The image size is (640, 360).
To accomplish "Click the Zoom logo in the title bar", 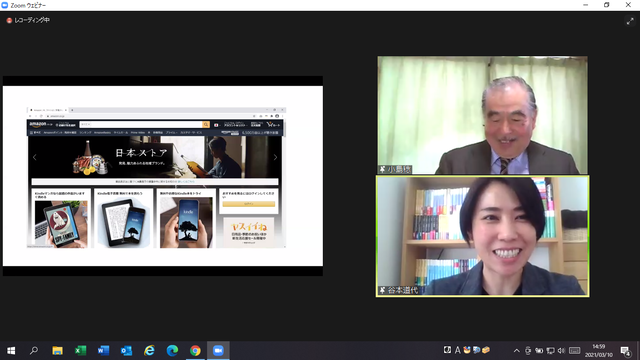I will 4,5.
